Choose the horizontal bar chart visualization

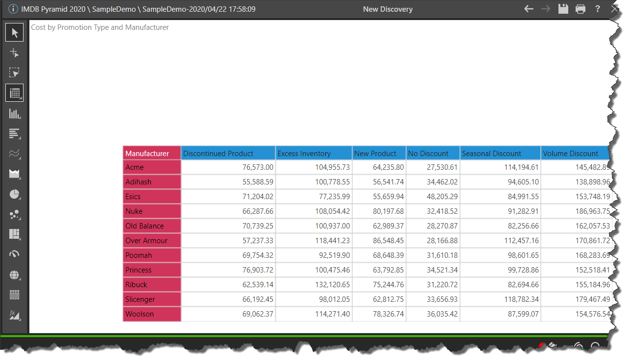click(14, 134)
